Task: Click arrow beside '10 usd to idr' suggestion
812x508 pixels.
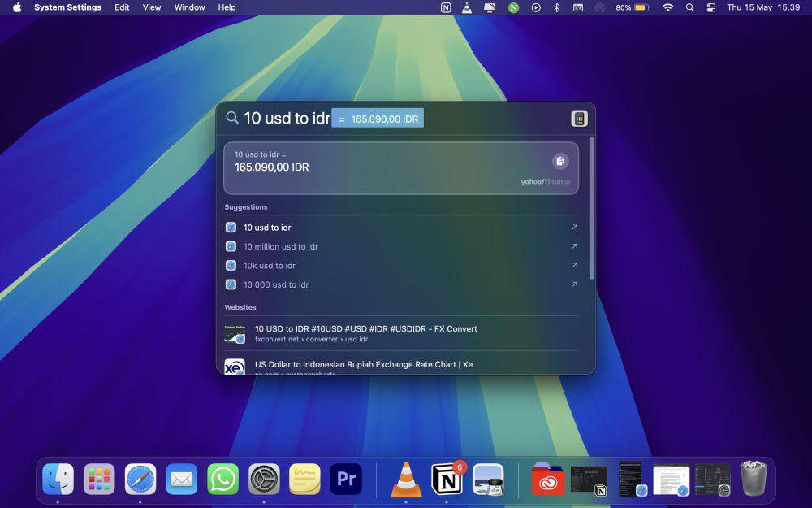Action: coord(574,227)
